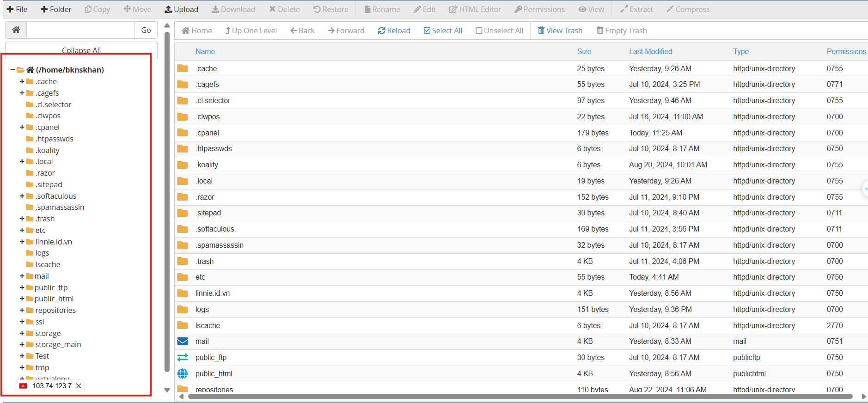Sort by Last Modified column

(x=651, y=51)
